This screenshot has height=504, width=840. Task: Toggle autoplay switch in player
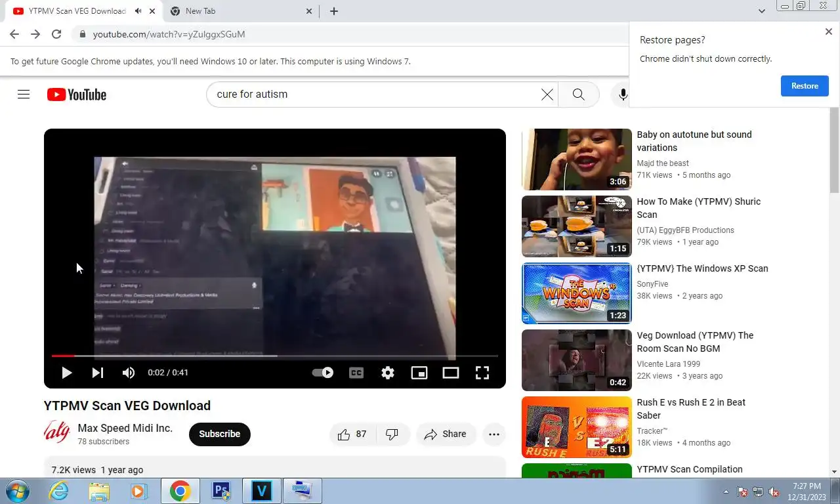(322, 373)
